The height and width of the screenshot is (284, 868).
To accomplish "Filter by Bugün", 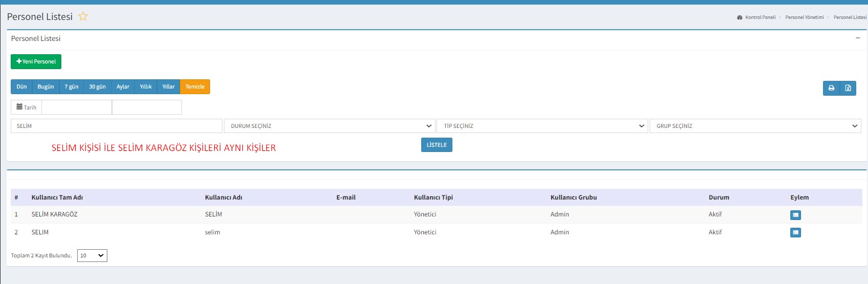I will [45, 86].
